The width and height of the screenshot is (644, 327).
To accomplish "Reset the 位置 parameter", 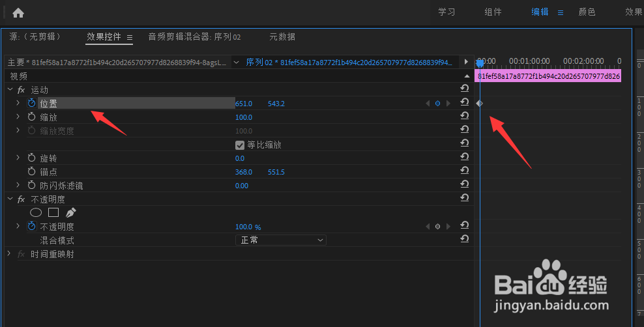I will tap(465, 102).
